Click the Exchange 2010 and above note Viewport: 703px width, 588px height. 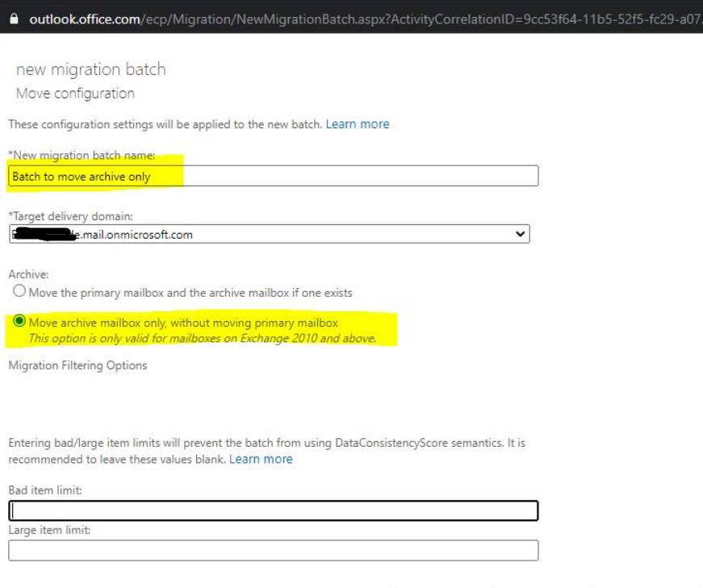pos(203,339)
